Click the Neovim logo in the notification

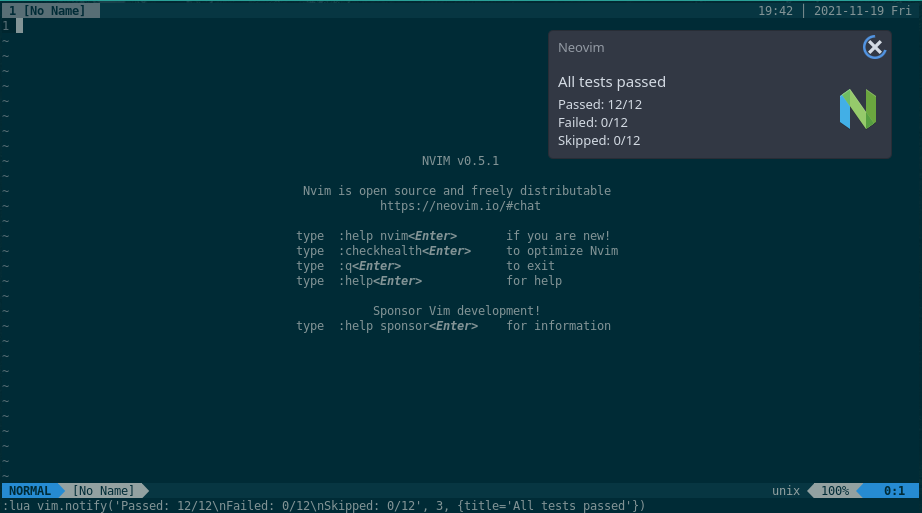click(x=858, y=109)
